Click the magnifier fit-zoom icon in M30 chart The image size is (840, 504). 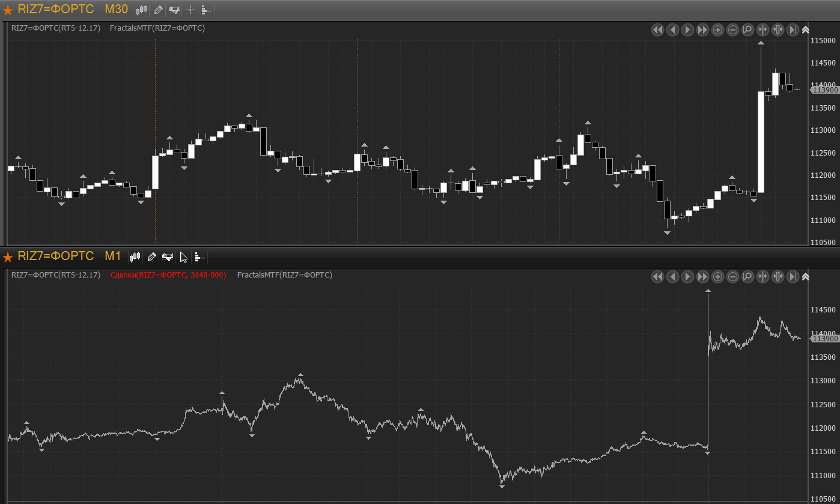point(747,29)
